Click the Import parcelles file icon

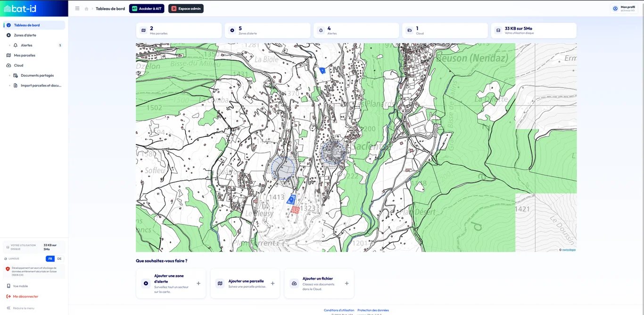[16, 86]
